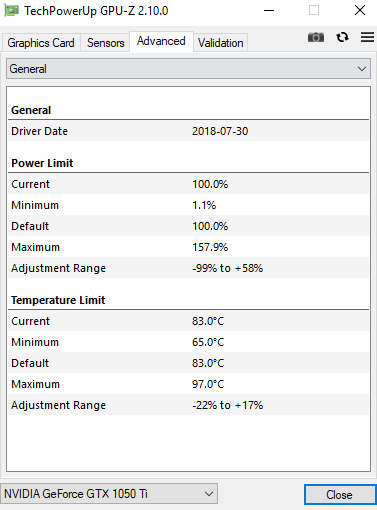The image size is (377, 510).
Task: Click the refresh arrows icon
Action: 342,37
